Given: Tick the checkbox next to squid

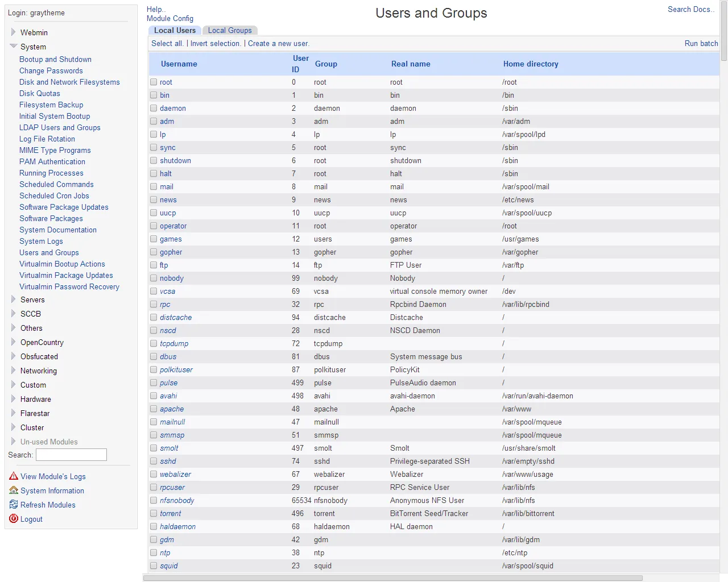Looking at the screenshot, I should click(x=154, y=566).
